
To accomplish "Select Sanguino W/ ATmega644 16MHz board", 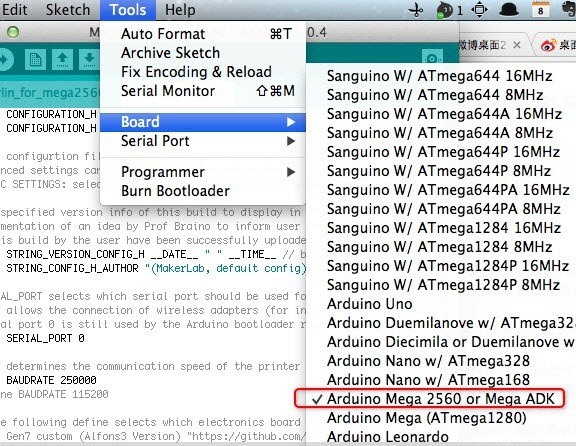I will point(441,76).
